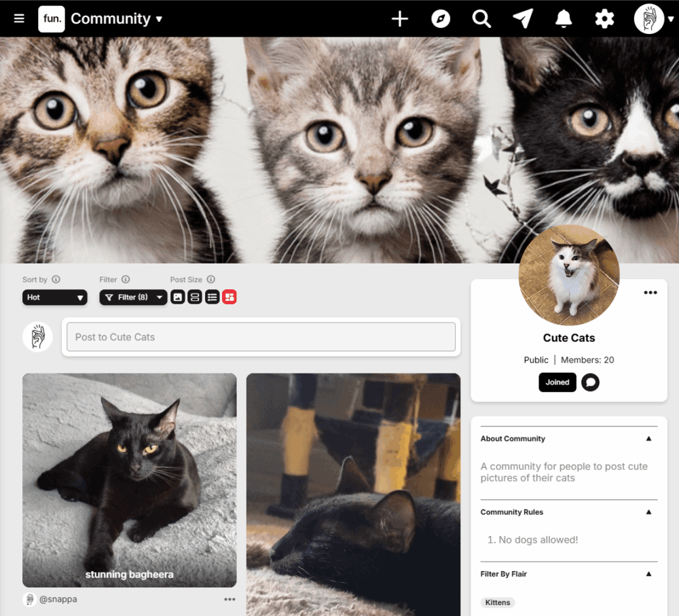The width and height of the screenshot is (679, 616).
Task: Click the Joined button
Action: pyautogui.click(x=557, y=382)
